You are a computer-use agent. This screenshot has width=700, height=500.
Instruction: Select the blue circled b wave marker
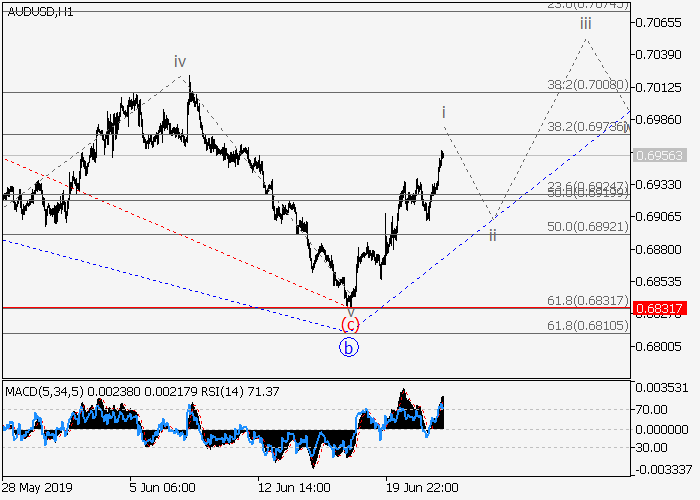coord(348,347)
